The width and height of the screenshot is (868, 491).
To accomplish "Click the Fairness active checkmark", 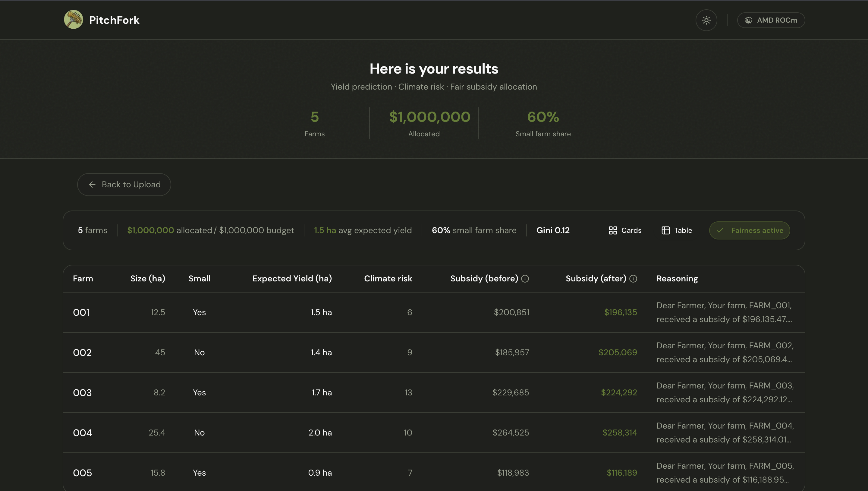I will click(720, 230).
